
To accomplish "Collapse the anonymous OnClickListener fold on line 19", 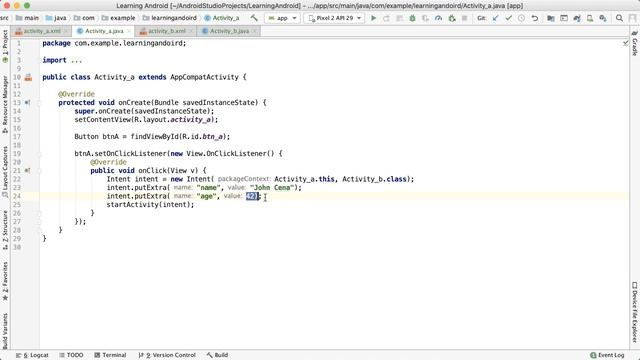I will pyautogui.click(x=40, y=154).
